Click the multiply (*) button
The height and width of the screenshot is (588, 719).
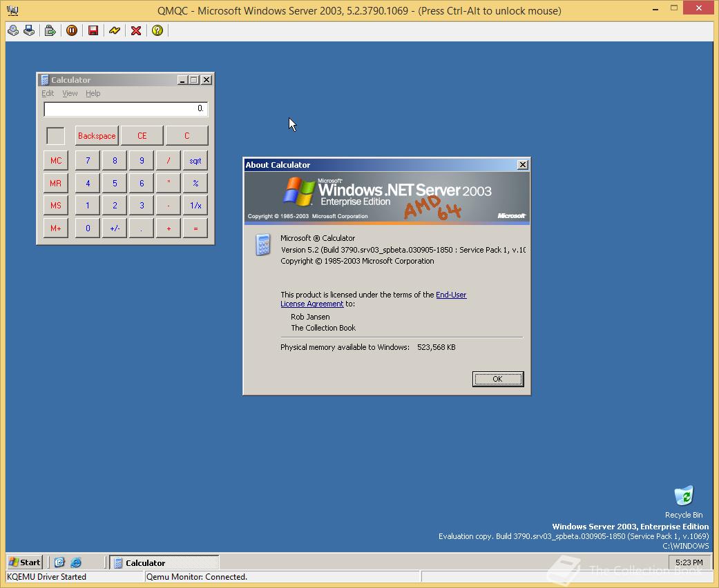(169, 184)
